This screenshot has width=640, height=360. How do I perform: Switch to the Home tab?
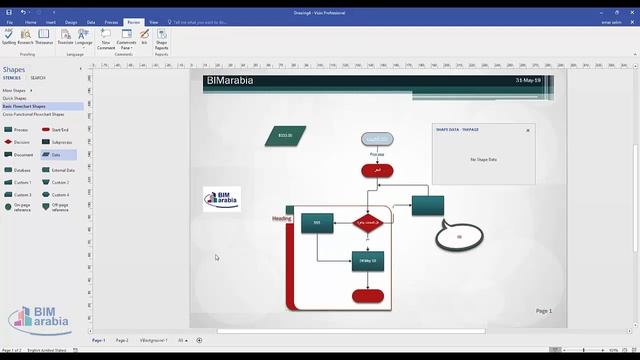click(x=31, y=22)
